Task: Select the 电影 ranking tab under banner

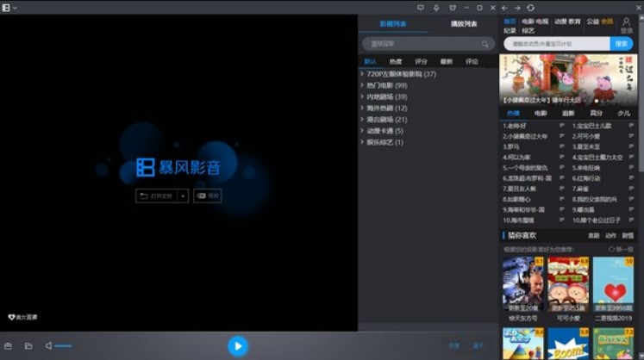Action: coord(541,114)
